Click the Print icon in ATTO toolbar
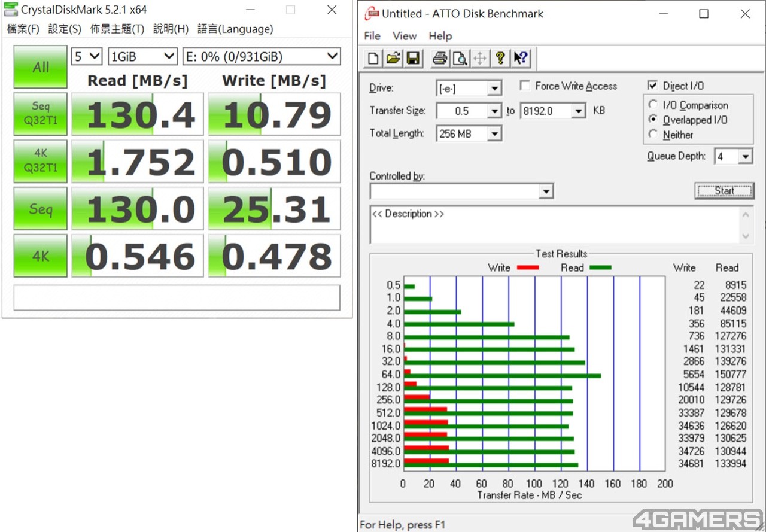Viewport: 766px width, 532px height. [440, 58]
